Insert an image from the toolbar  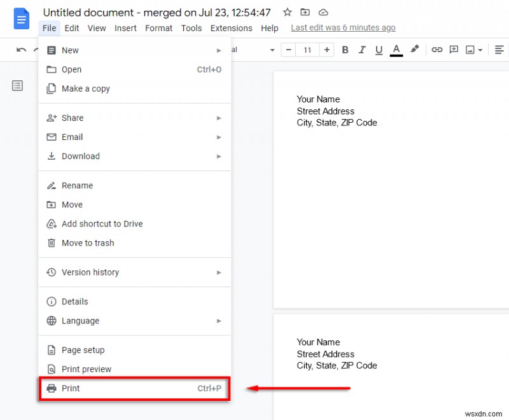point(470,50)
